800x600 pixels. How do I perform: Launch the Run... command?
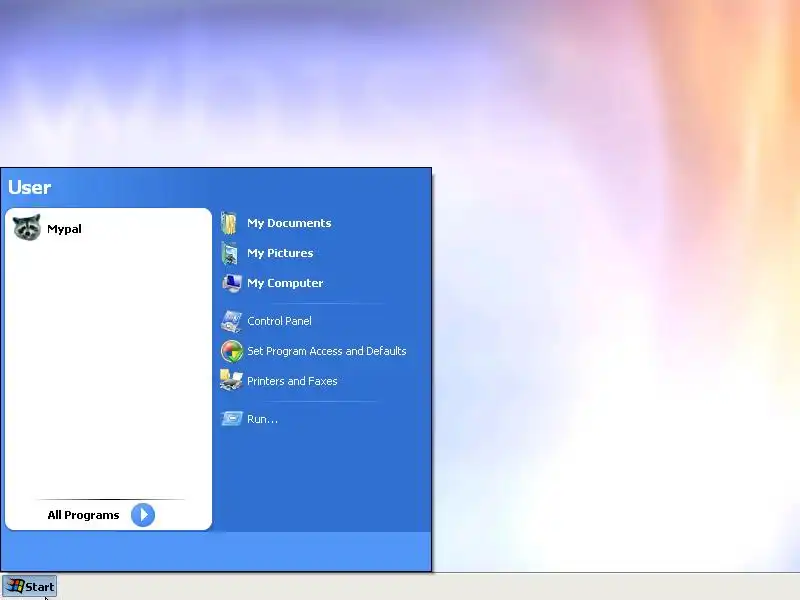pyautogui.click(x=262, y=419)
